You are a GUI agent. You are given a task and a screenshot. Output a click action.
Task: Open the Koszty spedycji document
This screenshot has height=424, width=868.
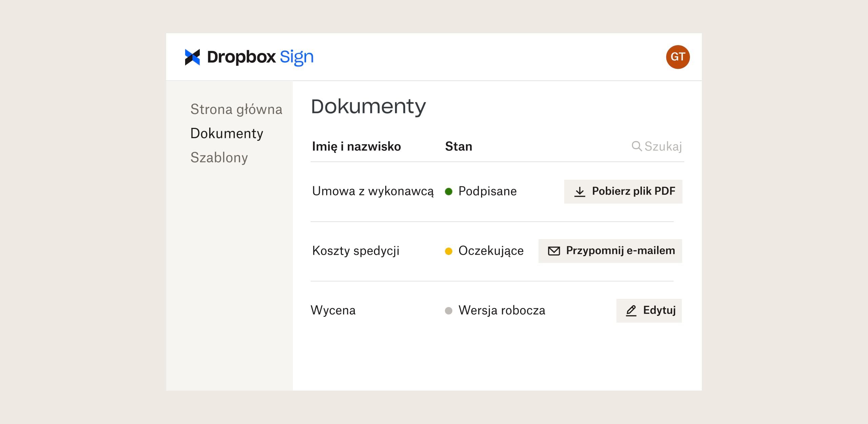click(356, 251)
